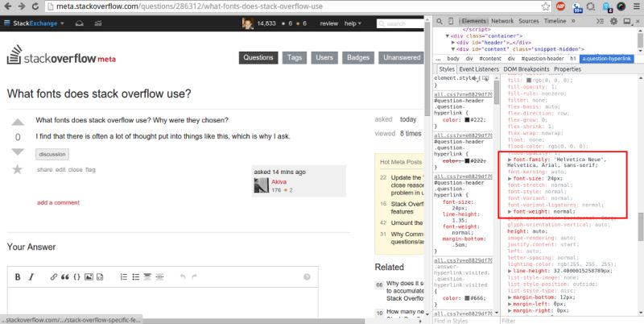Open the Chrome hamburger menu
This screenshot has width=644, height=324.
click(636, 6)
